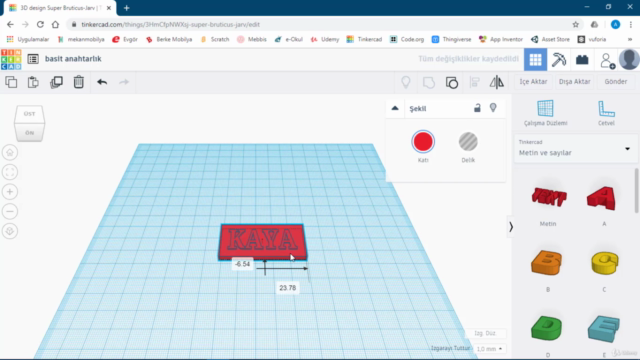The height and width of the screenshot is (360, 640).
Task: Select the letter A shape thumbnail
Action: point(601,198)
